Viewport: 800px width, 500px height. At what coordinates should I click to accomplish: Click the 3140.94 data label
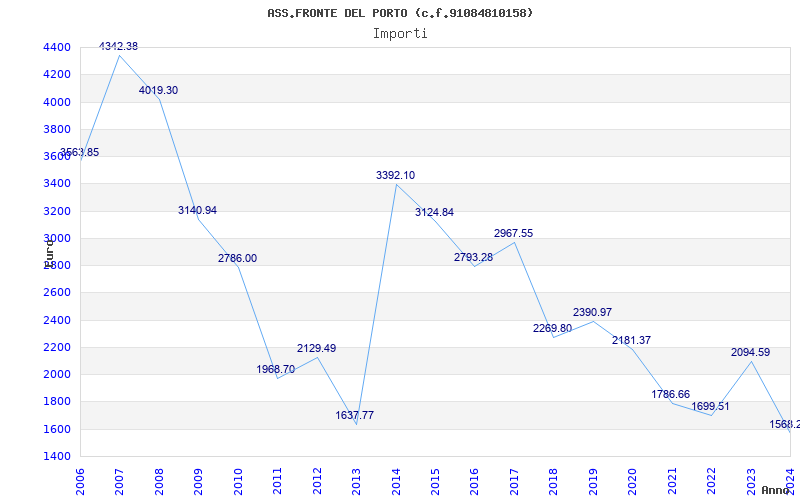tap(197, 210)
